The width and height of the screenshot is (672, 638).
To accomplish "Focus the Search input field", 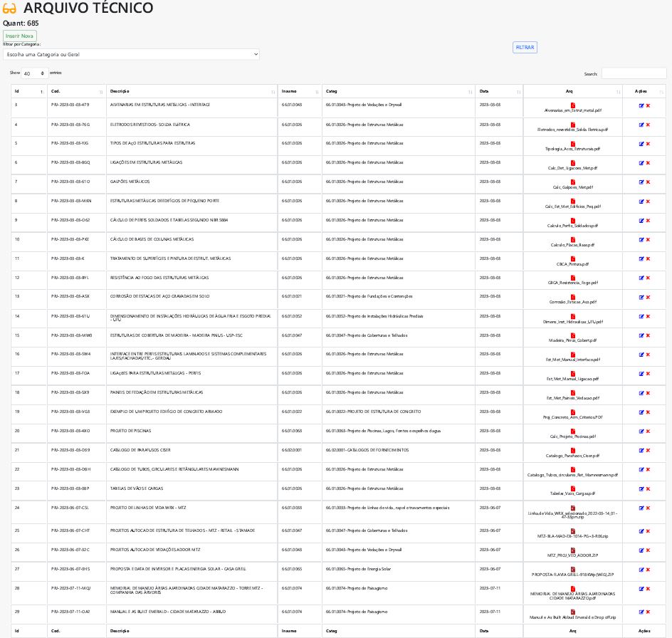I will coord(634,73).
